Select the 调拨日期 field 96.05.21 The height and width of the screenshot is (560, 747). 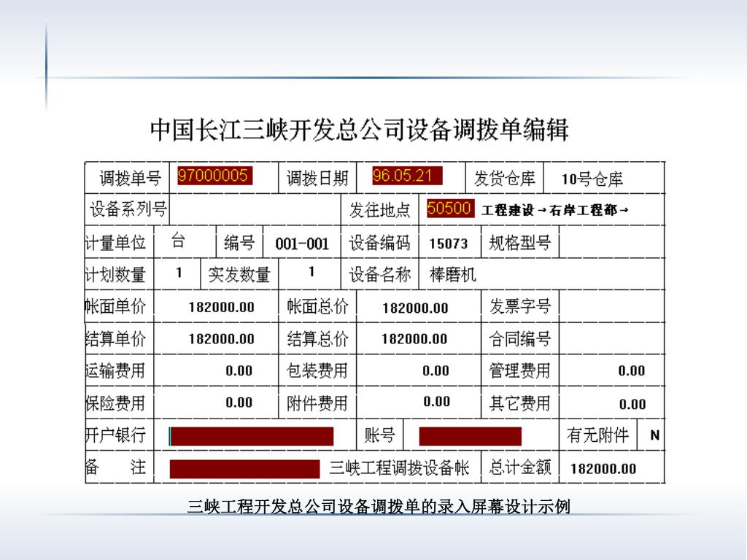pos(407,175)
